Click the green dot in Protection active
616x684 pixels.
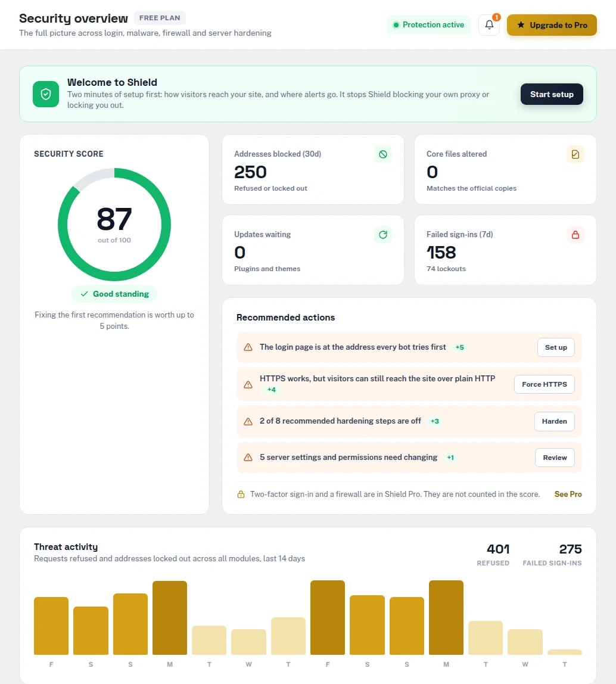396,25
